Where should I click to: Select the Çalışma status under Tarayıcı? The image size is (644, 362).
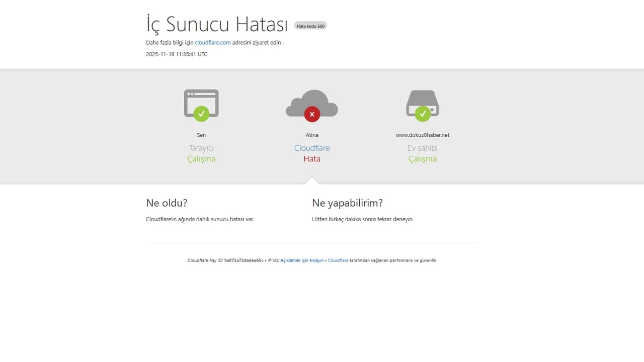[x=201, y=158]
